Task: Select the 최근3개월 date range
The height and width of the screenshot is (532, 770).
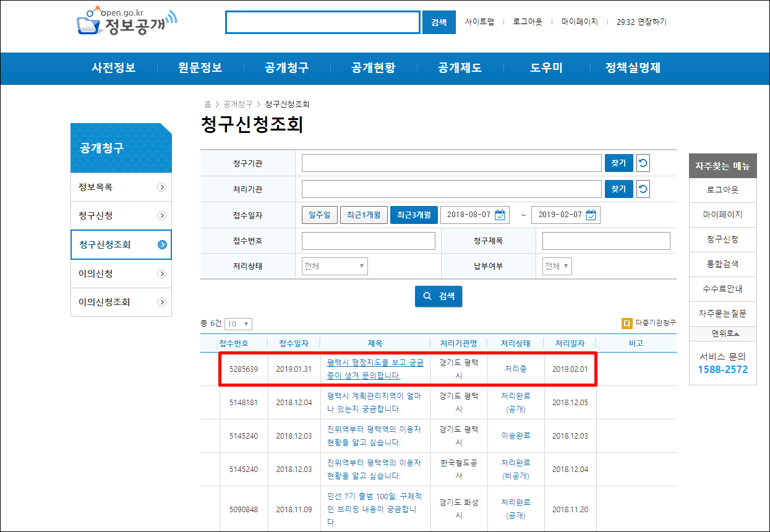Action: coord(414,215)
